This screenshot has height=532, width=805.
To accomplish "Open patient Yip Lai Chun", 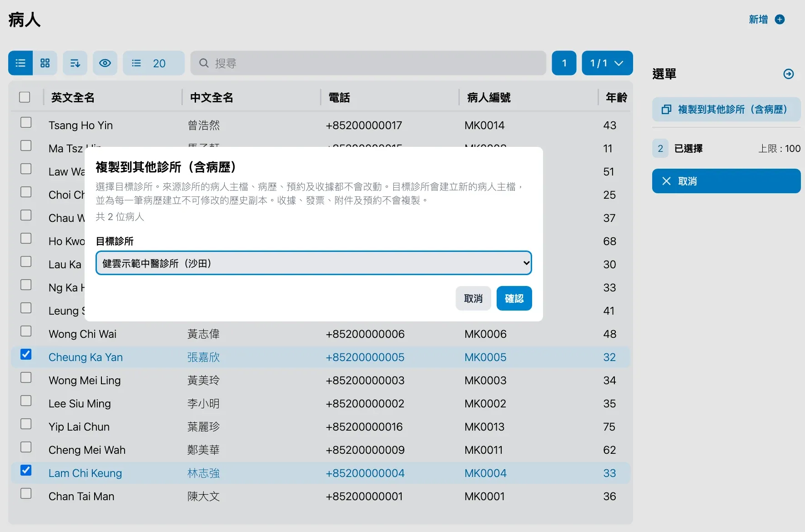I will pos(79,427).
